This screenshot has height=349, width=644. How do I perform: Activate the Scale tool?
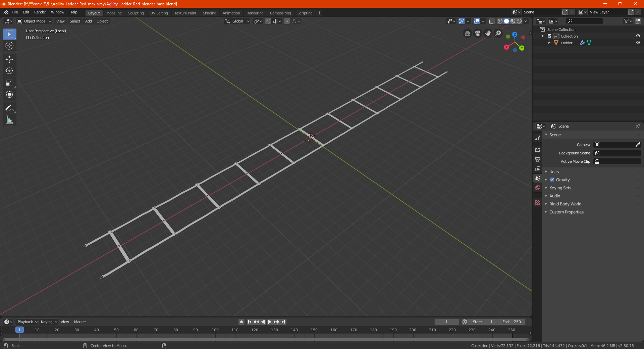click(x=9, y=83)
